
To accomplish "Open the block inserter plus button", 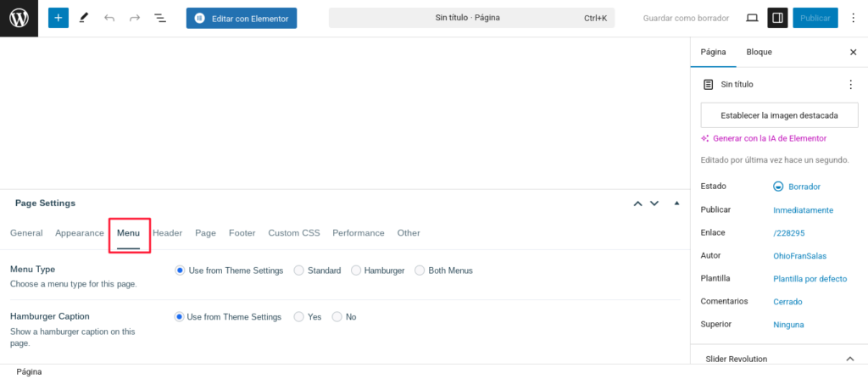I will (58, 19).
